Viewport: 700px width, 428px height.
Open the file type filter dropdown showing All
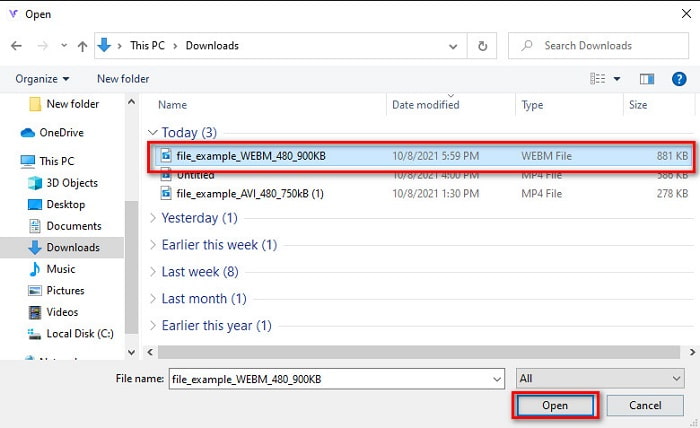point(600,378)
